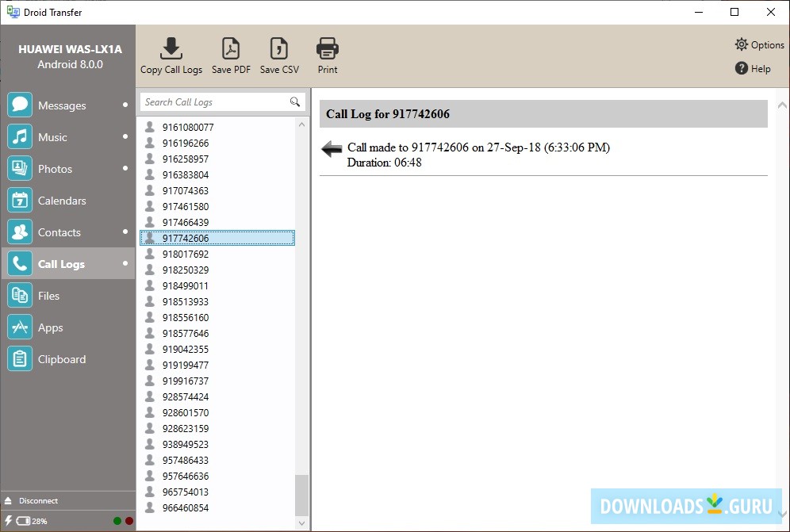Select call log entry 918513933
Screen dimensions: 790x532
click(217, 302)
